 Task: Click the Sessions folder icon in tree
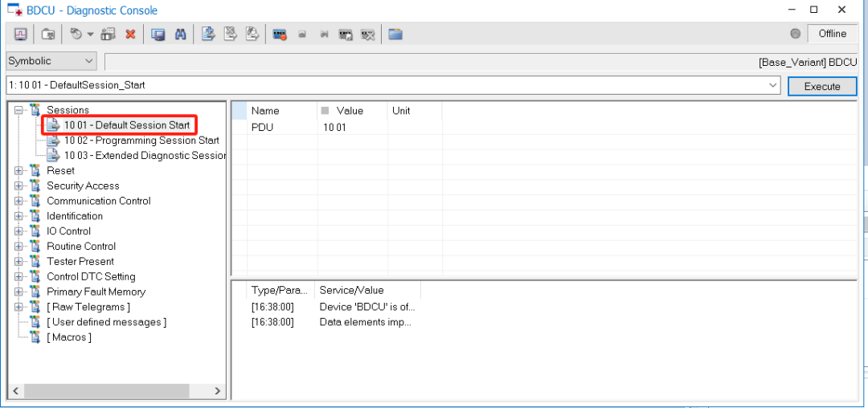[35, 110]
